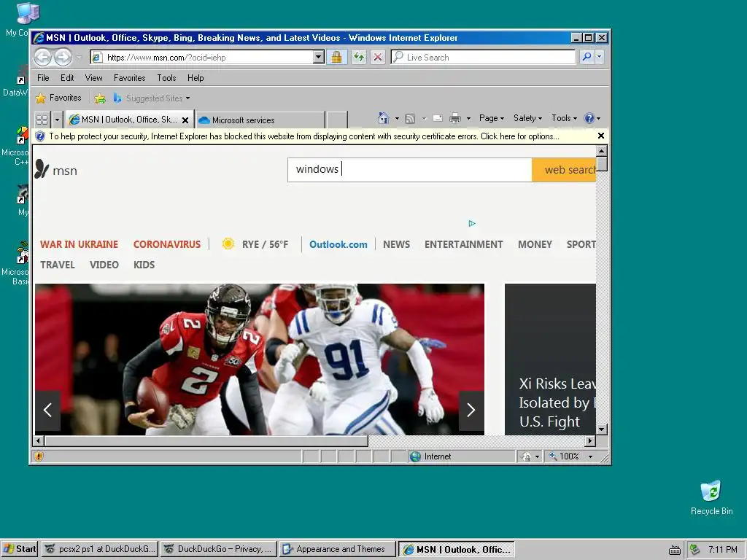The width and height of the screenshot is (747, 560).
Task: Open the search provider dropdown arrow
Action: [600, 57]
